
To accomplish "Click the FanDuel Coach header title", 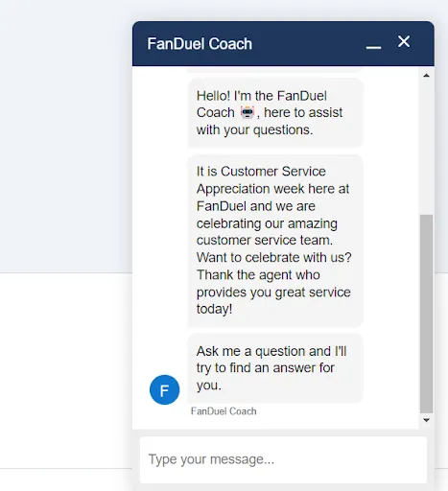I will [200, 44].
